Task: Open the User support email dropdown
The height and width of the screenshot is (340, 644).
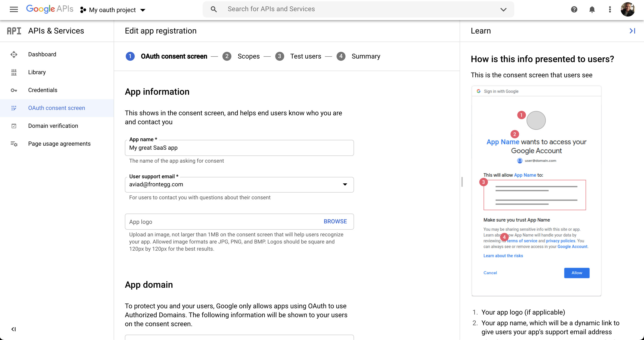Action: coord(345,185)
